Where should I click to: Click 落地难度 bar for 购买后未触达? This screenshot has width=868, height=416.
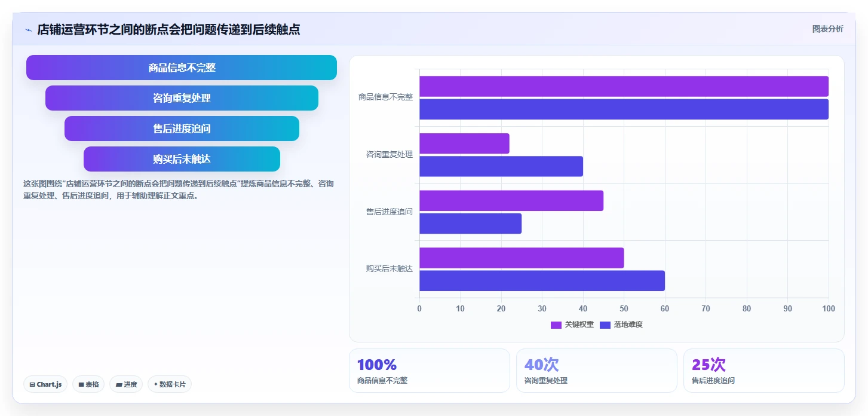542,281
